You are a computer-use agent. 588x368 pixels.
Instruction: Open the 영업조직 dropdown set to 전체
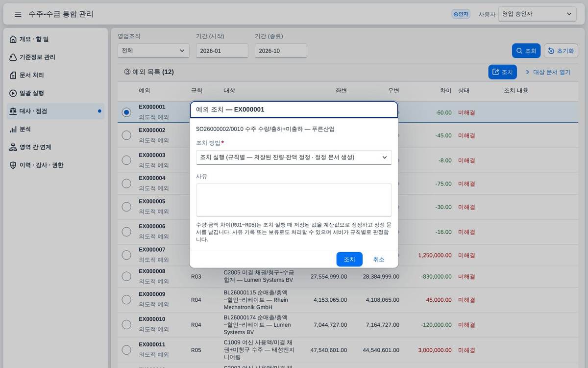153,51
